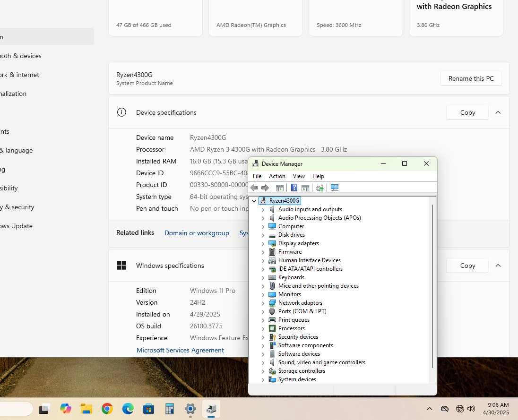The width and height of the screenshot is (518, 420).
Task: Collapse the Ryzen4300G root tree node
Action: point(254,201)
